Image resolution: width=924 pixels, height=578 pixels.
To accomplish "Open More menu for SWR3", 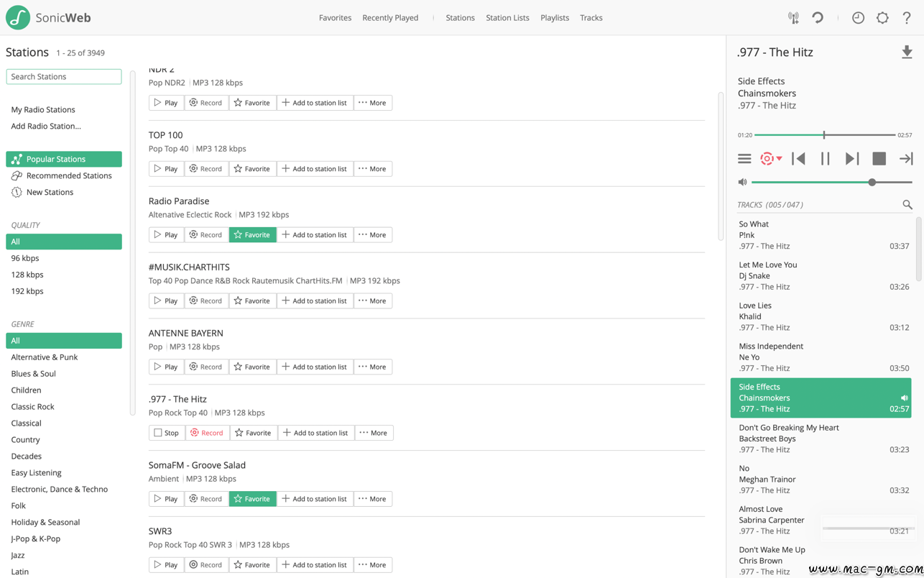I will 373,565.
